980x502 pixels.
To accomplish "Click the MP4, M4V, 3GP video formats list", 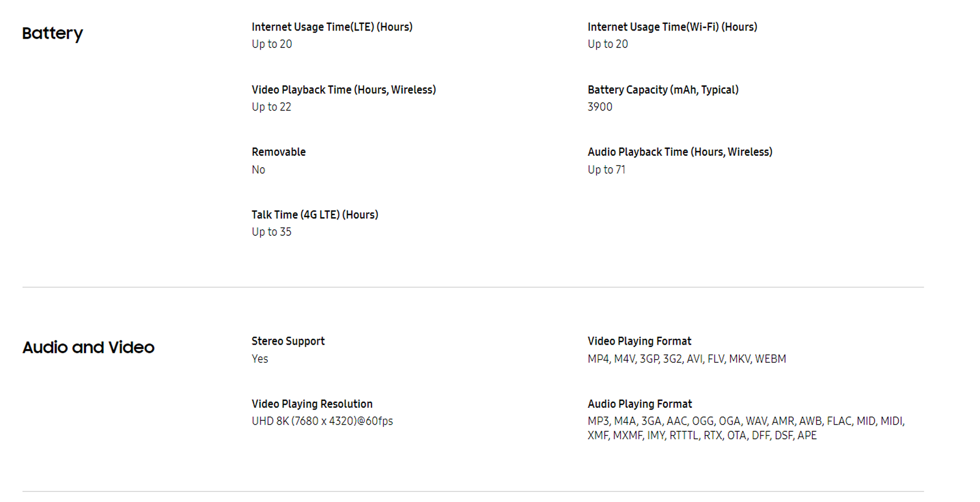I will pos(687,359).
